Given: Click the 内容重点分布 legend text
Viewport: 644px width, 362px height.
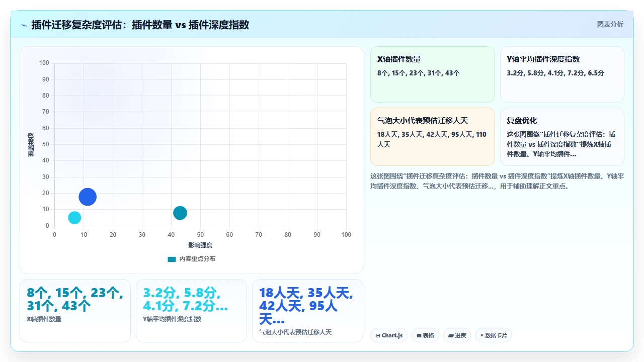Looking at the screenshot, I should point(197,259).
